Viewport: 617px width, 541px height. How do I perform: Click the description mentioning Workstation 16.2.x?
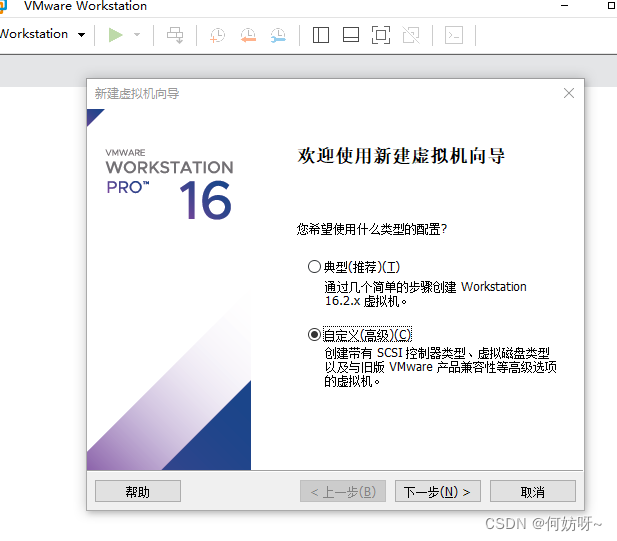425,294
